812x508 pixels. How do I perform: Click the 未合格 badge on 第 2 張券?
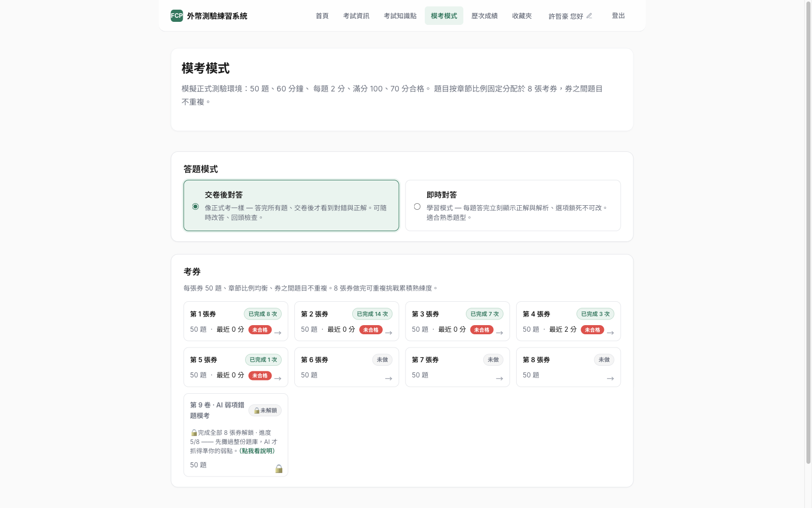click(x=371, y=330)
